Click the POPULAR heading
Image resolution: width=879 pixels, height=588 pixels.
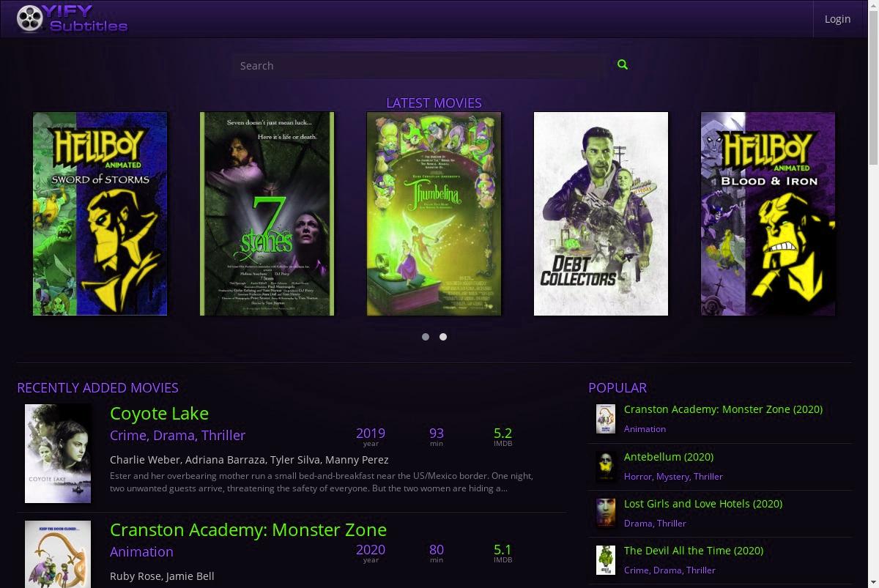pos(617,388)
